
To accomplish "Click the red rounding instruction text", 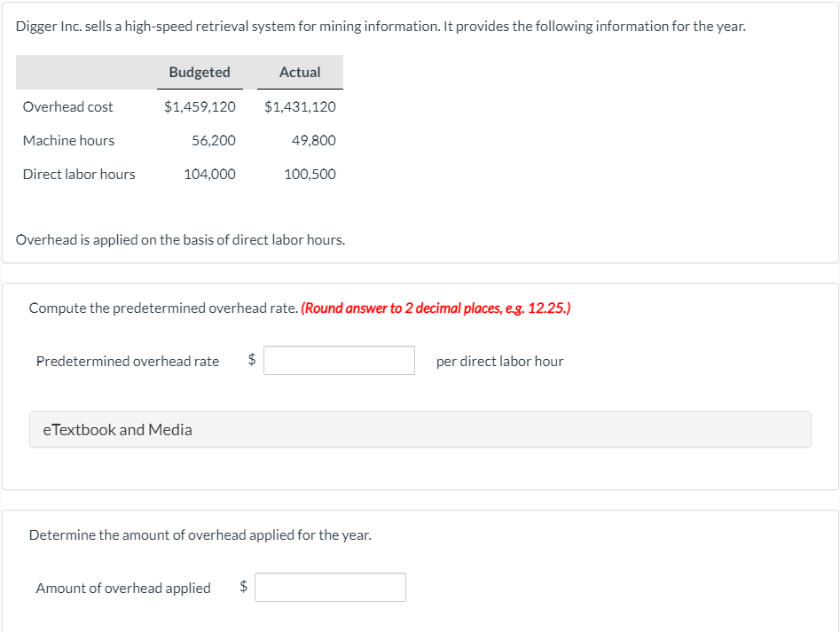I will point(436,308).
